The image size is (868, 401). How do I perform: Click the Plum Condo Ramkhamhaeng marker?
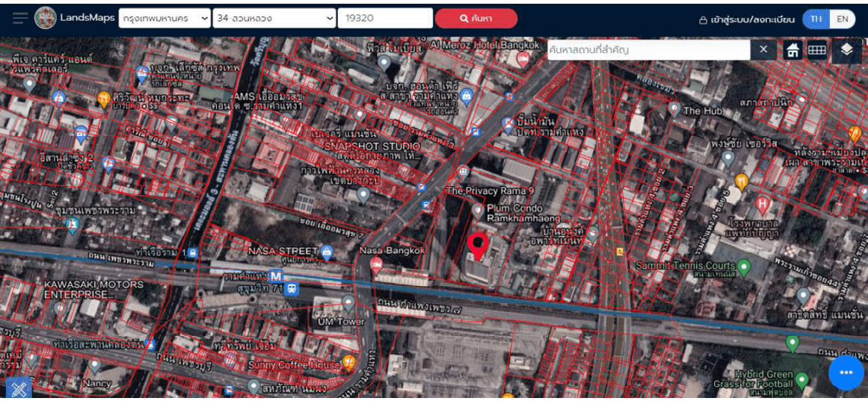point(478,210)
